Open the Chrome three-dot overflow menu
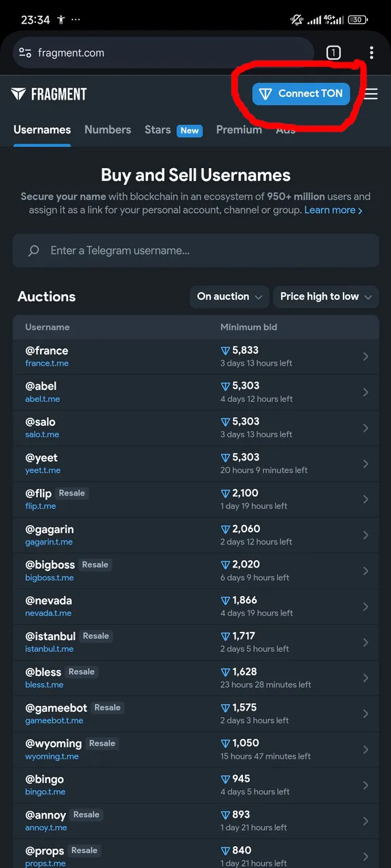Image resolution: width=391 pixels, height=868 pixels. tap(371, 53)
